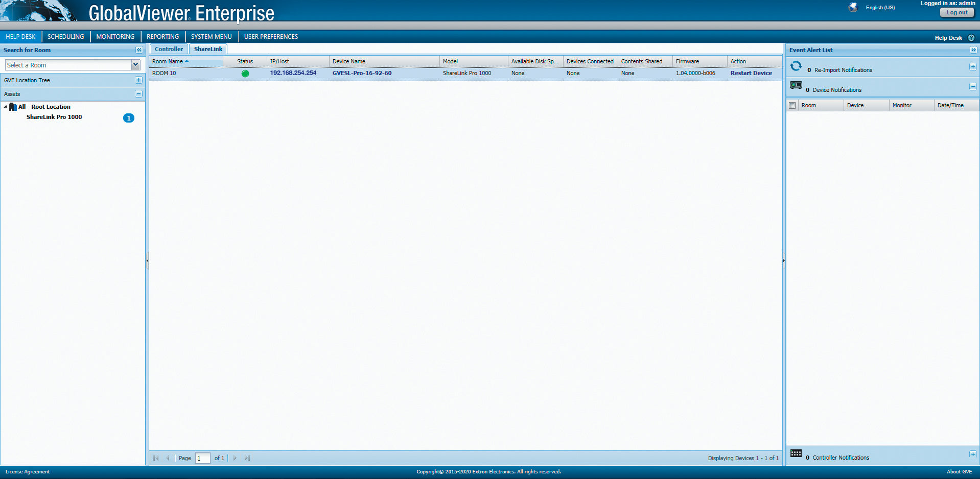Screen dimensions: 980x479
Task: Open the License Agreement link
Action: point(28,472)
